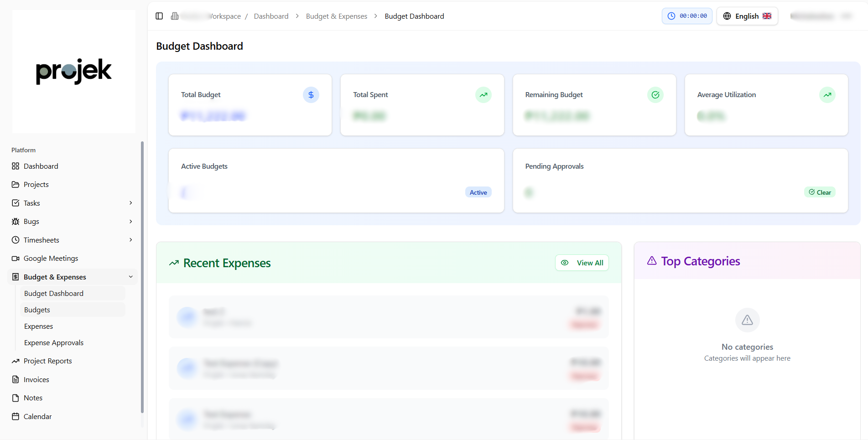Click the dollar sign Total Budget icon
Viewport: 868px width, 440px height.
(311, 95)
